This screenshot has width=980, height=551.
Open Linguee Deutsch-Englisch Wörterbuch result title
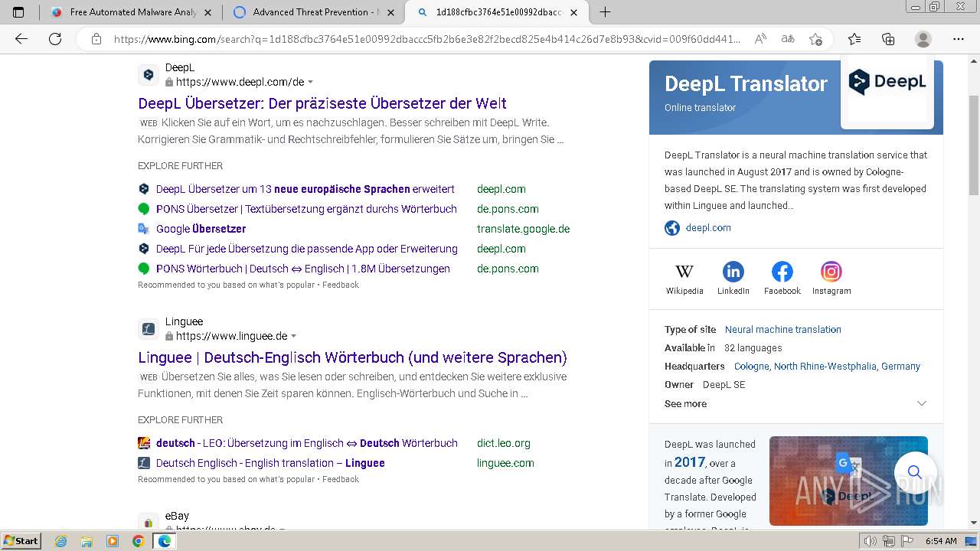pos(352,357)
